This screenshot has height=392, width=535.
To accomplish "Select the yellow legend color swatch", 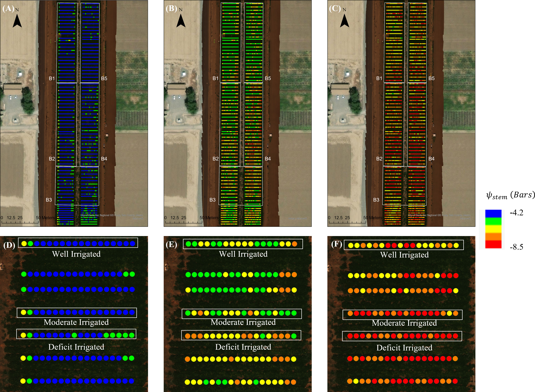I will tap(493, 229).
